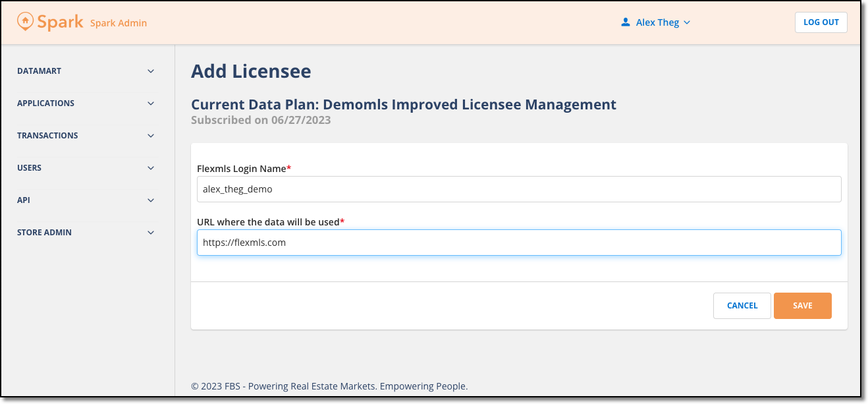Click the orange SAVE button

pos(803,306)
